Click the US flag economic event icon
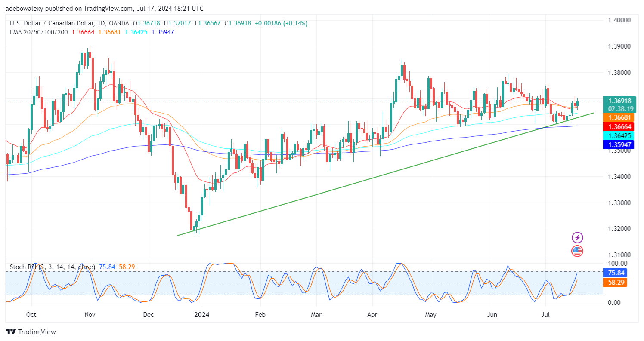 tap(577, 251)
